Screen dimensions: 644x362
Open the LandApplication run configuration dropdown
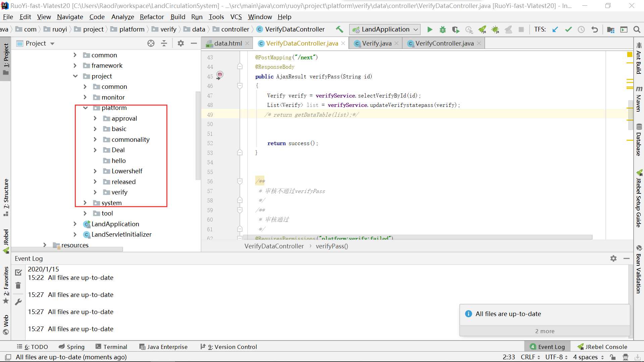[385, 29]
